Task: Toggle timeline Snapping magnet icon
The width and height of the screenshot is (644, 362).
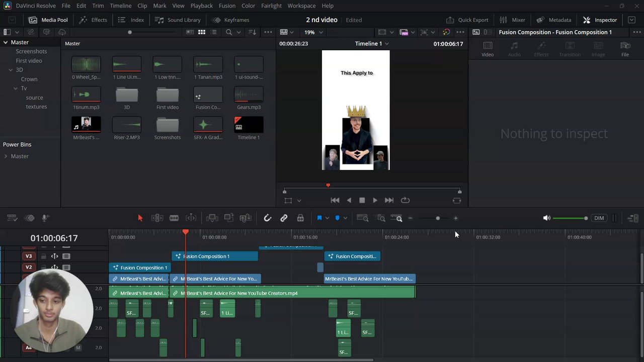Action: click(267, 218)
